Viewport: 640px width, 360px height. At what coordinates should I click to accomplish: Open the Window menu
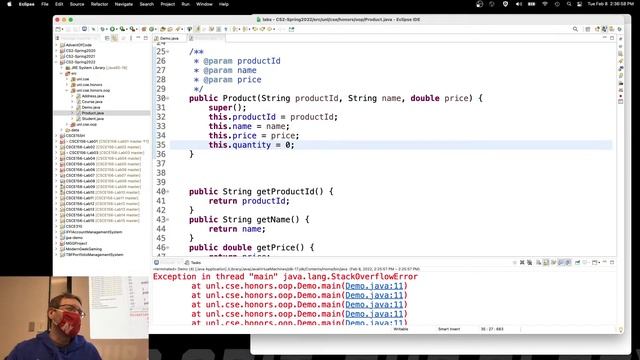click(204, 4)
